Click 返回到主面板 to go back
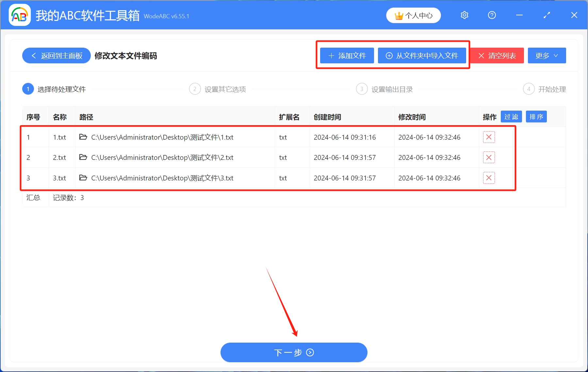Viewport: 588px width, 372px height. point(56,55)
